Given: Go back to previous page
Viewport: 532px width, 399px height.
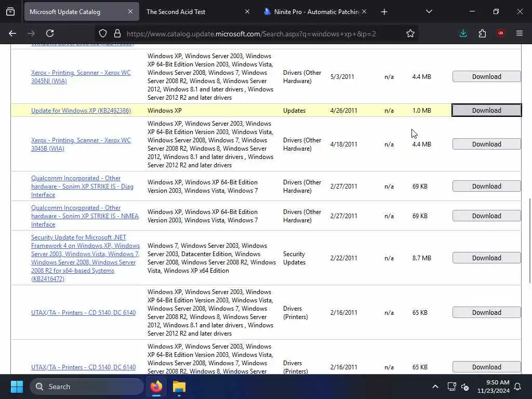Looking at the screenshot, I should point(12,33).
